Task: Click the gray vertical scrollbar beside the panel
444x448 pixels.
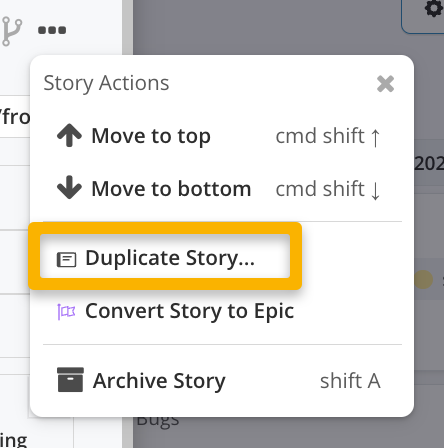Action: click(127, 224)
